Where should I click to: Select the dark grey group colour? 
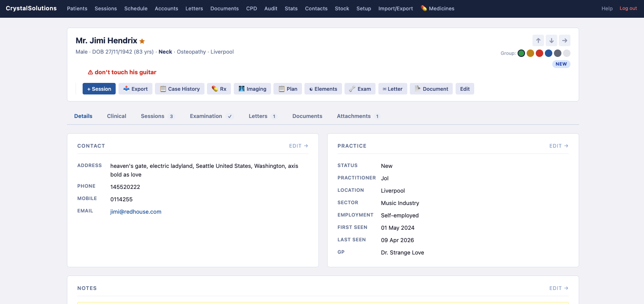tap(558, 53)
